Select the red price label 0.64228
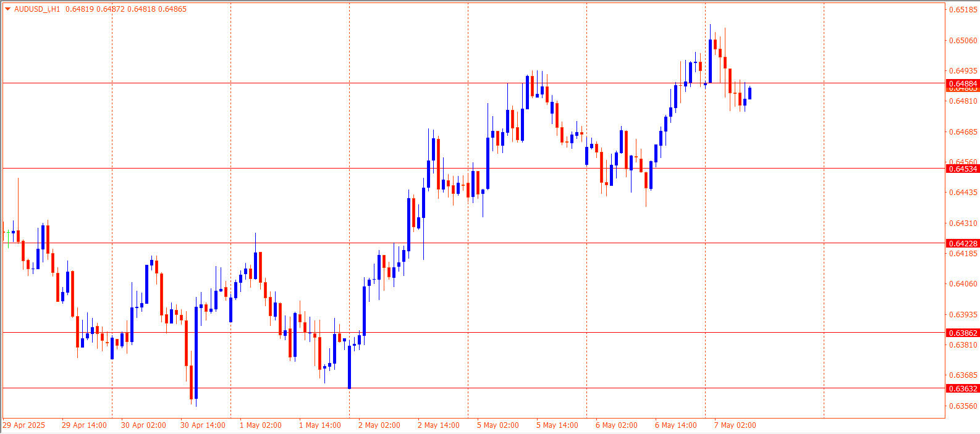 963,243
